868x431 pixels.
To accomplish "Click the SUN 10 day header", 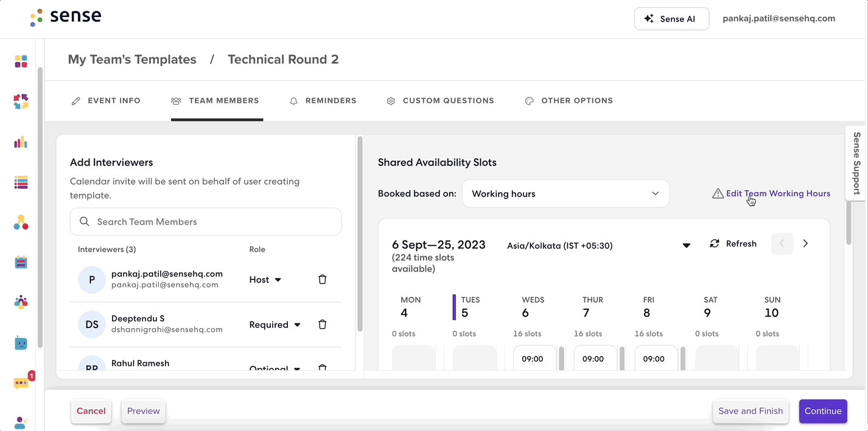I will pos(772,307).
